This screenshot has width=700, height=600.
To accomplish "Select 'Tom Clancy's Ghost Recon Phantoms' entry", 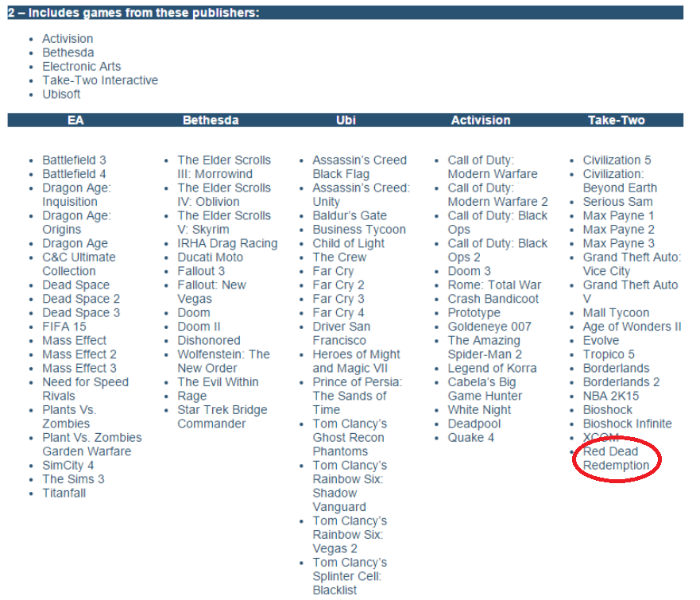I will [x=350, y=438].
